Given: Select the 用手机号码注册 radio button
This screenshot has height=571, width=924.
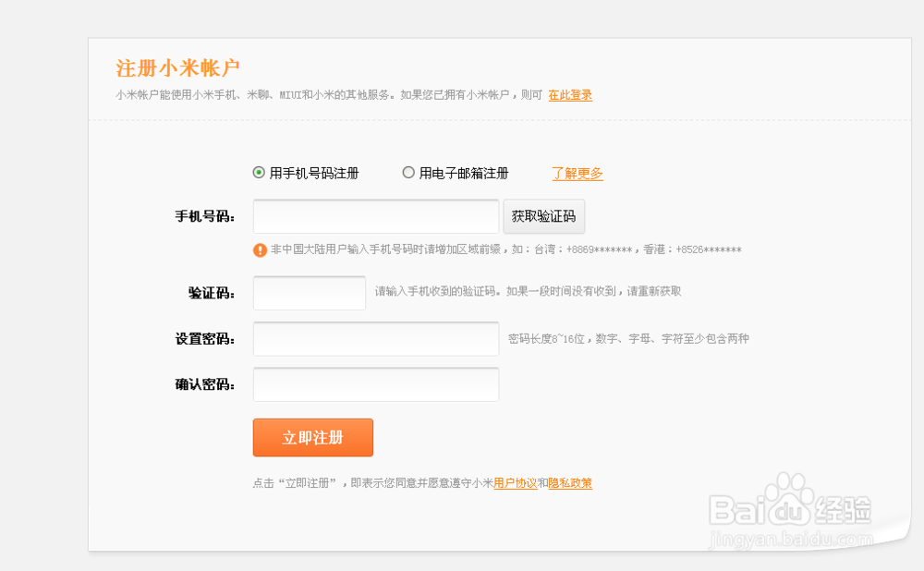Looking at the screenshot, I should tap(259, 173).
